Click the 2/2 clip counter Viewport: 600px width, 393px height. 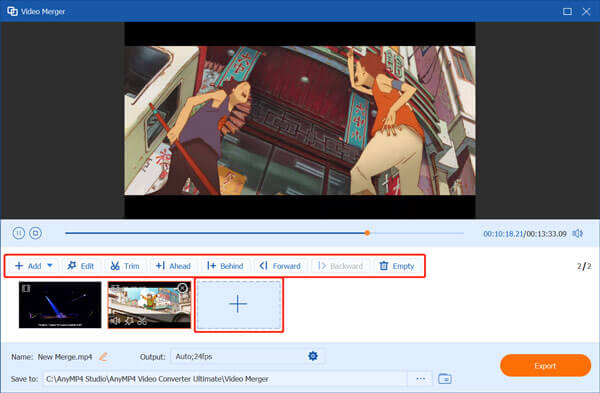(x=584, y=266)
